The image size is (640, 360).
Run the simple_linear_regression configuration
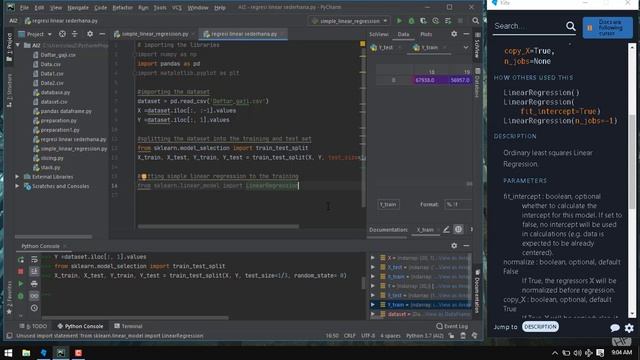point(399,20)
